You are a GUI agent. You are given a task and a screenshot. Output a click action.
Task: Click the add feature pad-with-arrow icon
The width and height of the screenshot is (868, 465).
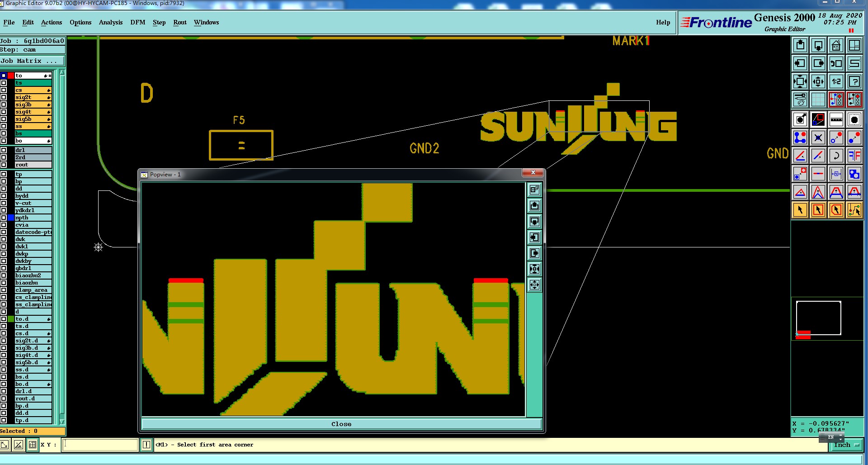800,119
